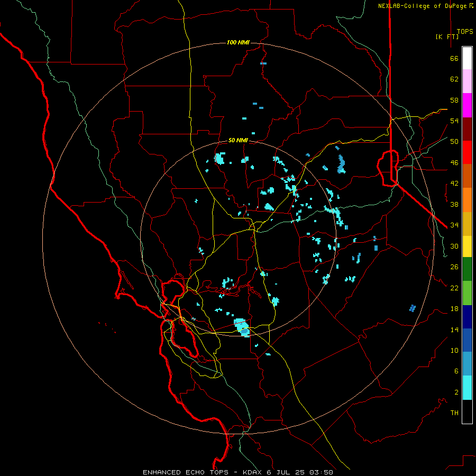The width and height of the screenshot is (476, 476).
Task: Click the light green legend swatch
Action: (467, 293)
